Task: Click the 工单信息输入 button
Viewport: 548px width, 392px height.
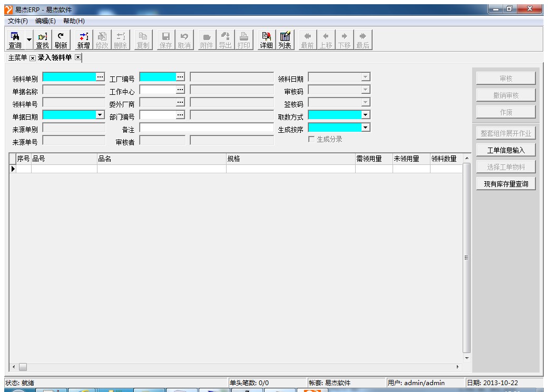Action: pos(506,150)
